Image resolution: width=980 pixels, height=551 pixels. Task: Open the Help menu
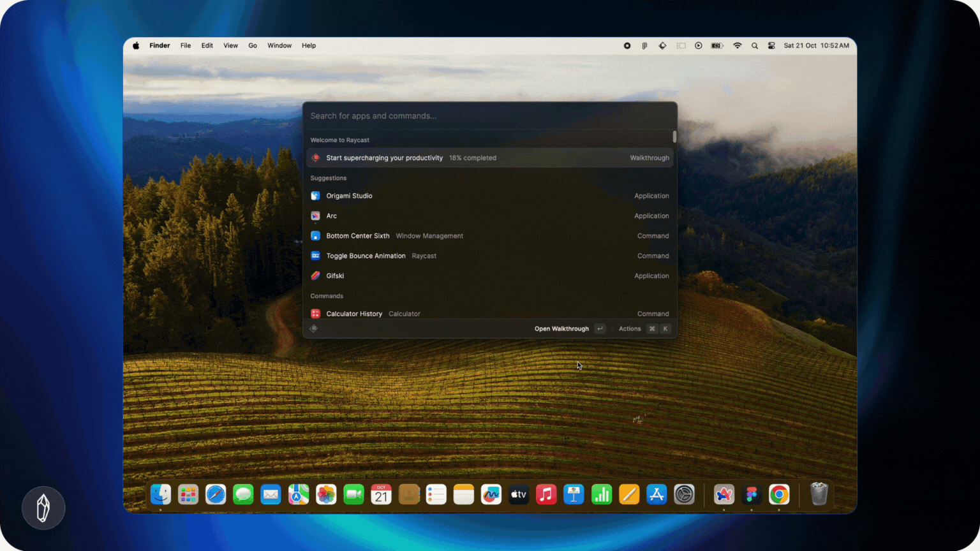click(309, 46)
